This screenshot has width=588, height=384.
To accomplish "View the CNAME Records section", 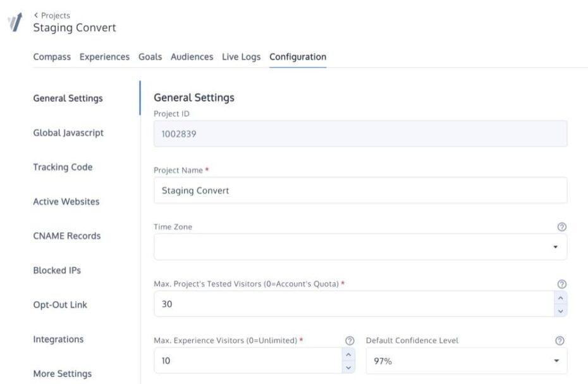I will click(x=66, y=235).
